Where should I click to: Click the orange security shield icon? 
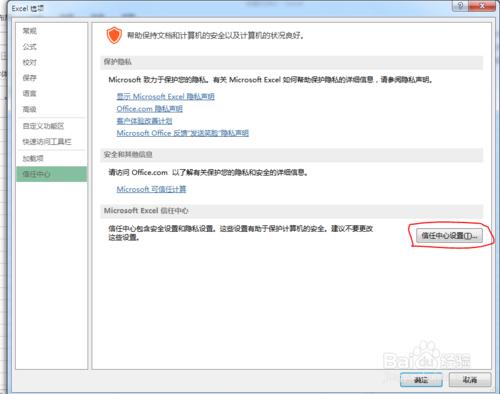coord(114,35)
